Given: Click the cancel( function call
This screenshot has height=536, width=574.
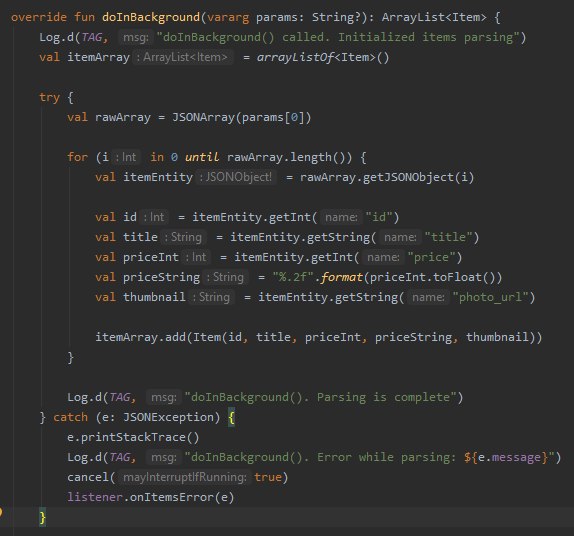Looking at the screenshot, I should coord(91,477).
